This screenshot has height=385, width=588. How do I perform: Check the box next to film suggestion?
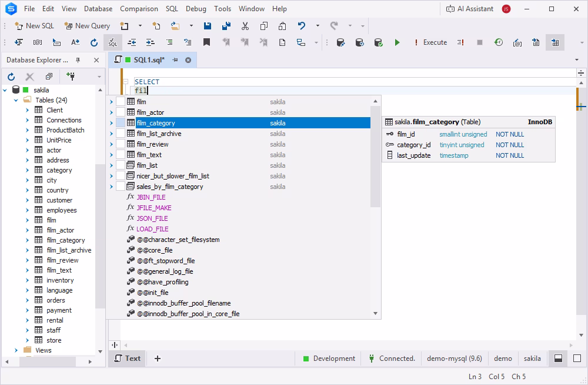(x=121, y=102)
